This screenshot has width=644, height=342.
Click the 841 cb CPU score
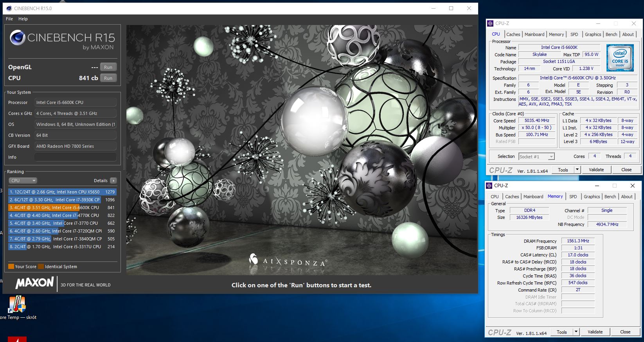point(88,78)
